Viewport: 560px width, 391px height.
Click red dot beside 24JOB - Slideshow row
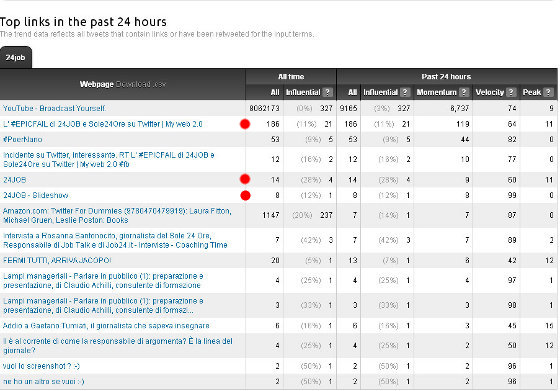click(245, 196)
